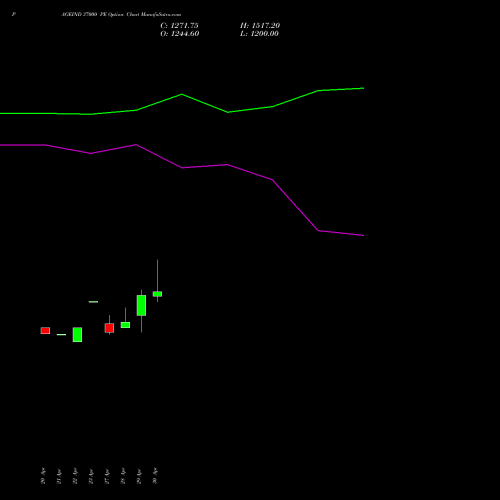This screenshot has width=500, height=500.
Task: Click the chart title mentioning PE Option Chart
Action: point(121,15)
